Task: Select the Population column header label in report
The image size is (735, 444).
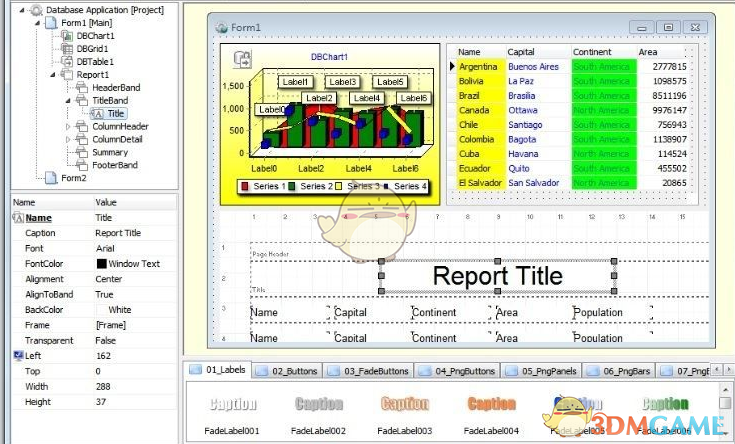Action: [x=598, y=313]
